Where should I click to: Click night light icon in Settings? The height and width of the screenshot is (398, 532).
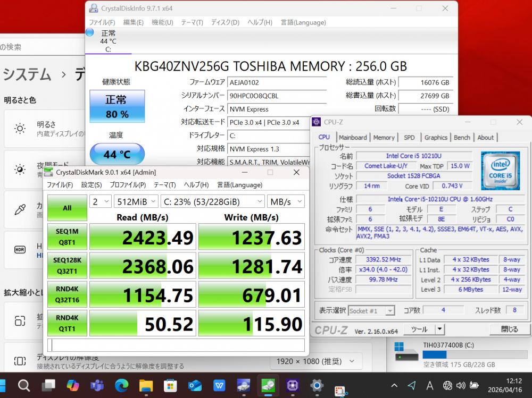[x=20, y=169]
